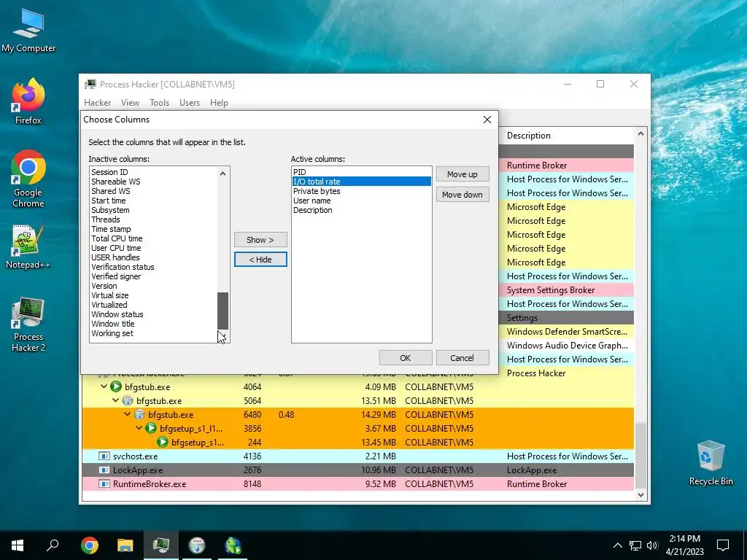Open the View menu
This screenshot has height=560, width=747.
[x=130, y=102]
